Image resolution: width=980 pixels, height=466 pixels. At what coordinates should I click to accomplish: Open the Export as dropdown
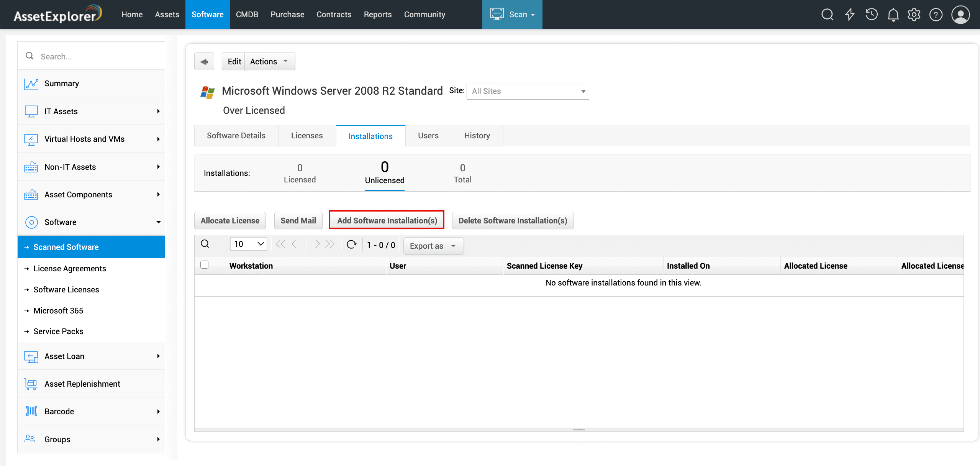433,246
